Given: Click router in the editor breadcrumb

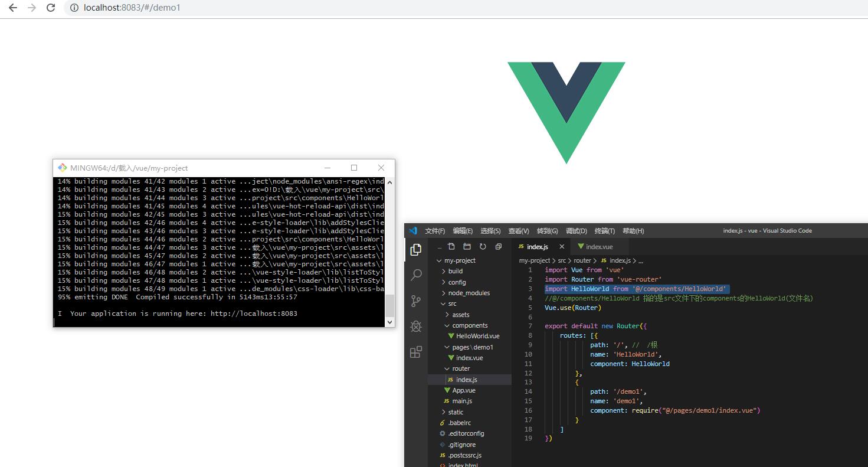Looking at the screenshot, I should point(582,260).
